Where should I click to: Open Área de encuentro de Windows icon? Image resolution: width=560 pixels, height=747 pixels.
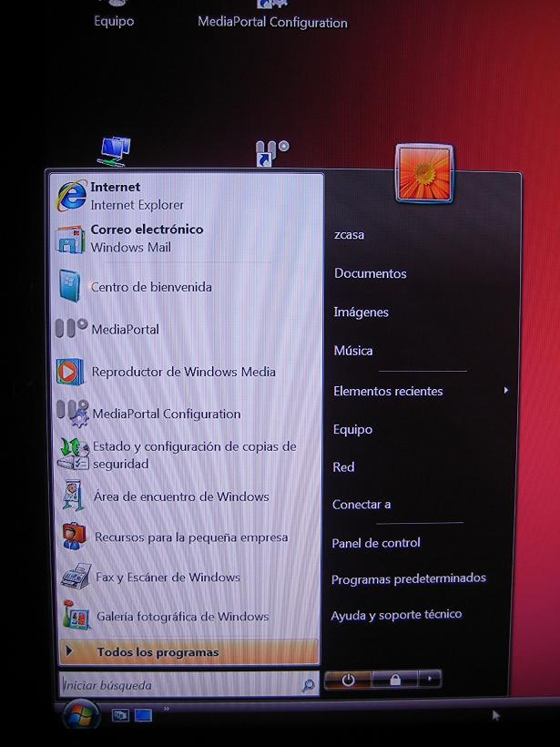tap(74, 496)
